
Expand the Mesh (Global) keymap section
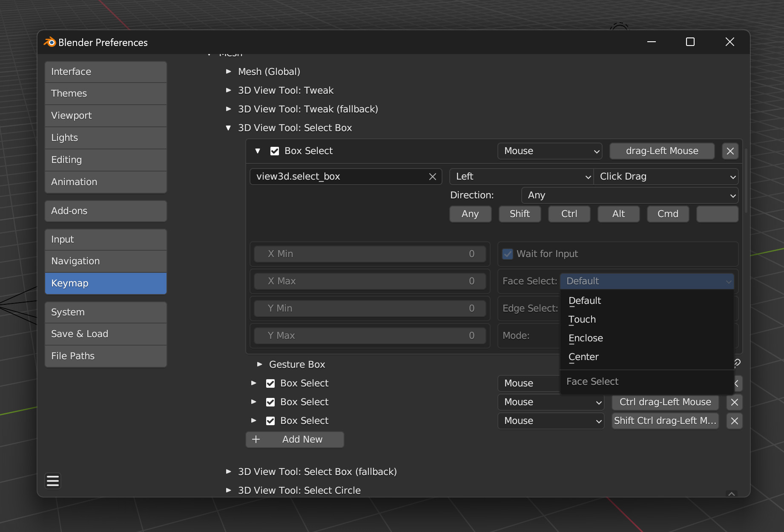pyautogui.click(x=229, y=72)
